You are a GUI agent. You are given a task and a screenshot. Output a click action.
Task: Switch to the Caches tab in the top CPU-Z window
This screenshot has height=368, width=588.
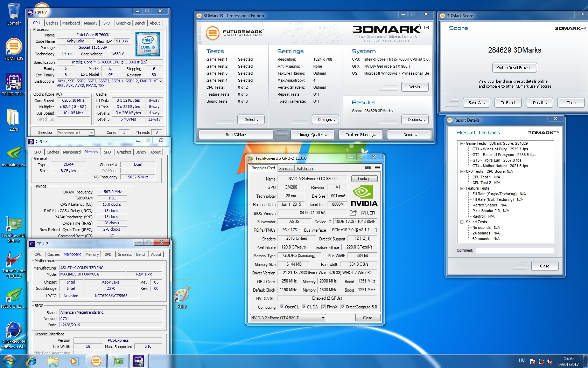[x=52, y=23]
